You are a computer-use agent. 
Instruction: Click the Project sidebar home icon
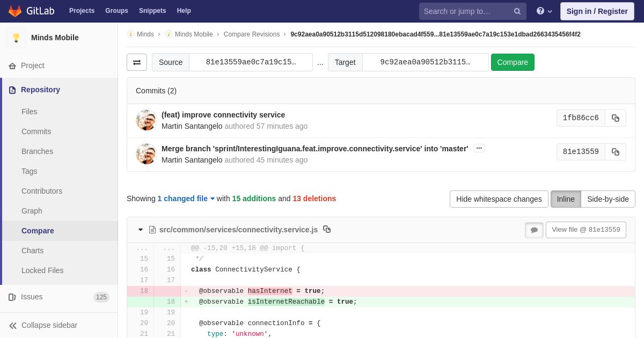pos(12,65)
